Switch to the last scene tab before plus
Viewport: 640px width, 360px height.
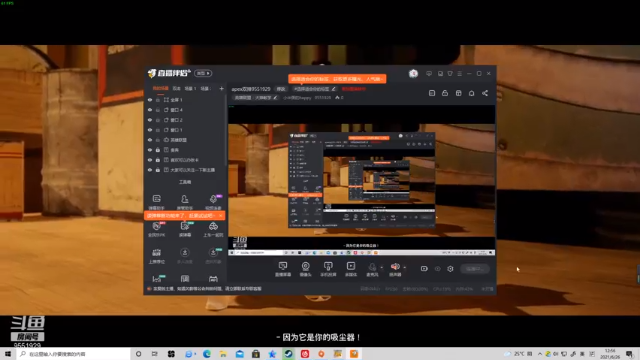tap(205, 89)
